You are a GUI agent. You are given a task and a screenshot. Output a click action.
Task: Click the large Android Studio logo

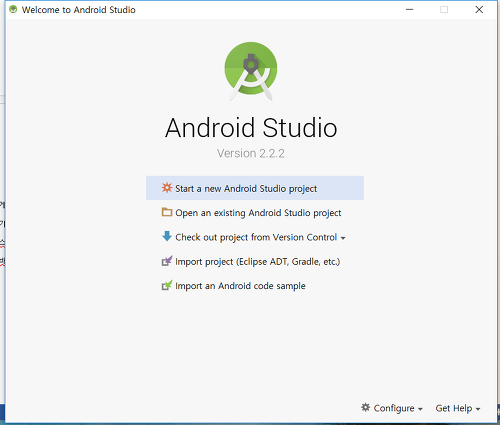[x=251, y=71]
